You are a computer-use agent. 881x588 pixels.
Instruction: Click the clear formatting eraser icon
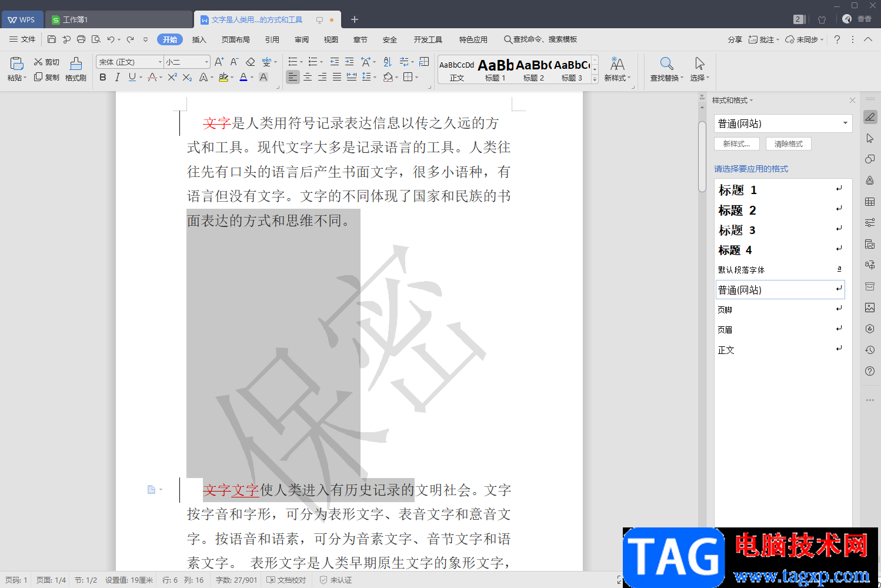(x=251, y=62)
